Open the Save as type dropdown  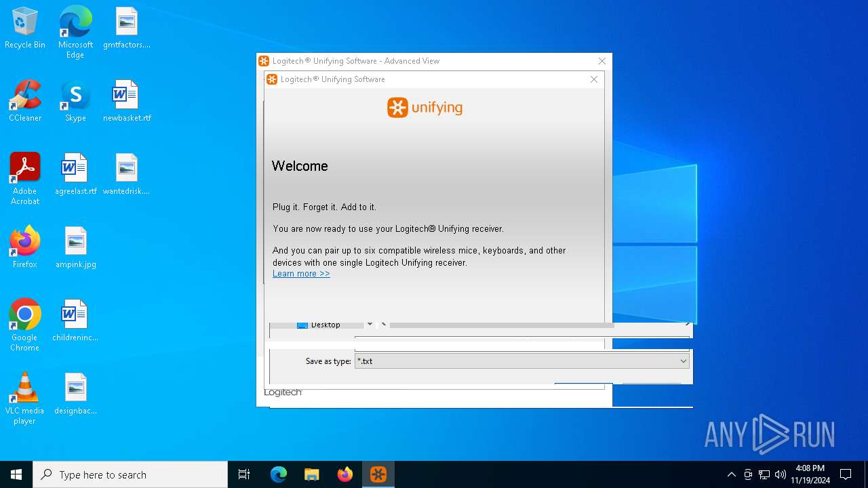coord(521,361)
